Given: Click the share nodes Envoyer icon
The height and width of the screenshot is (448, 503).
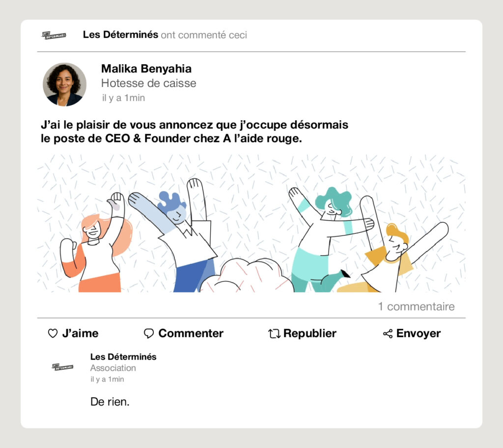Looking at the screenshot, I should pos(388,334).
